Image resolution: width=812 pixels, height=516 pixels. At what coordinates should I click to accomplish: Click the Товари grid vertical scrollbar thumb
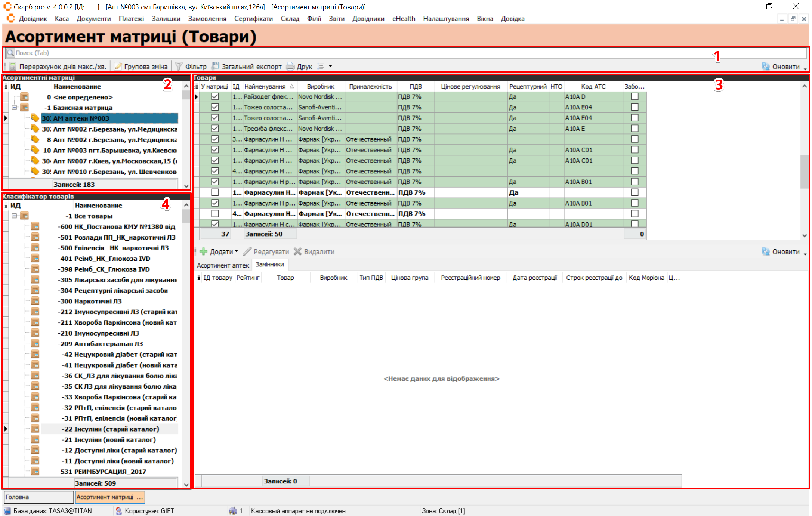point(804,172)
